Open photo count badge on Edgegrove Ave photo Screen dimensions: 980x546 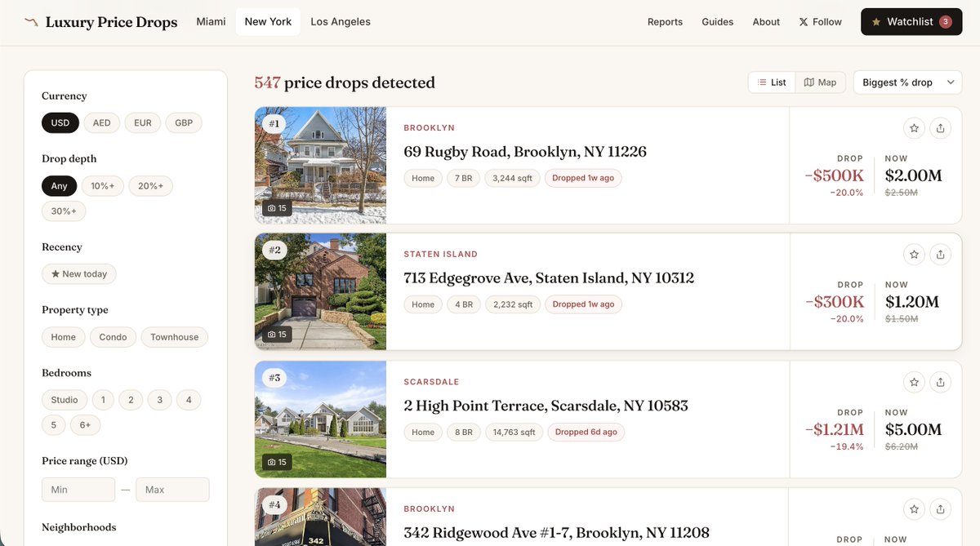coord(277,335)
